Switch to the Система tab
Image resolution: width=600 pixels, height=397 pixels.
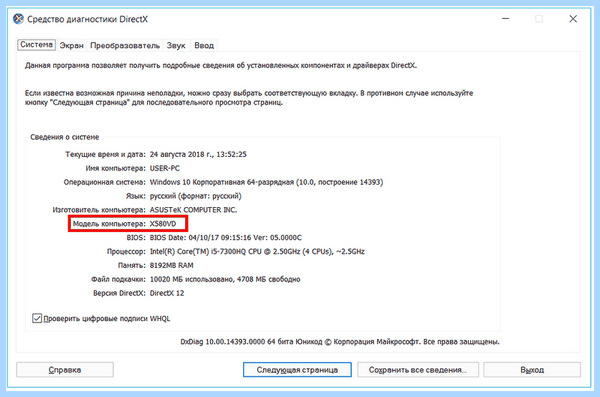coord(36,45)
